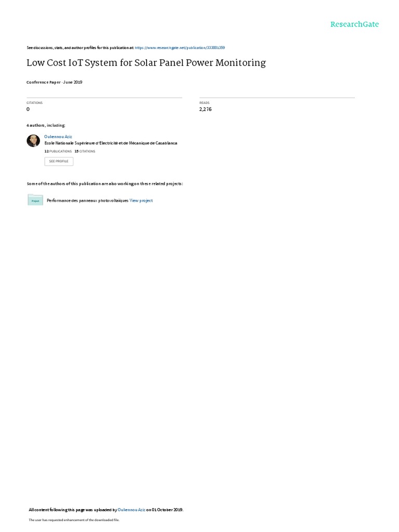Click the SEE PROFILE button
The image size is (399, 532).
[59, 161]
